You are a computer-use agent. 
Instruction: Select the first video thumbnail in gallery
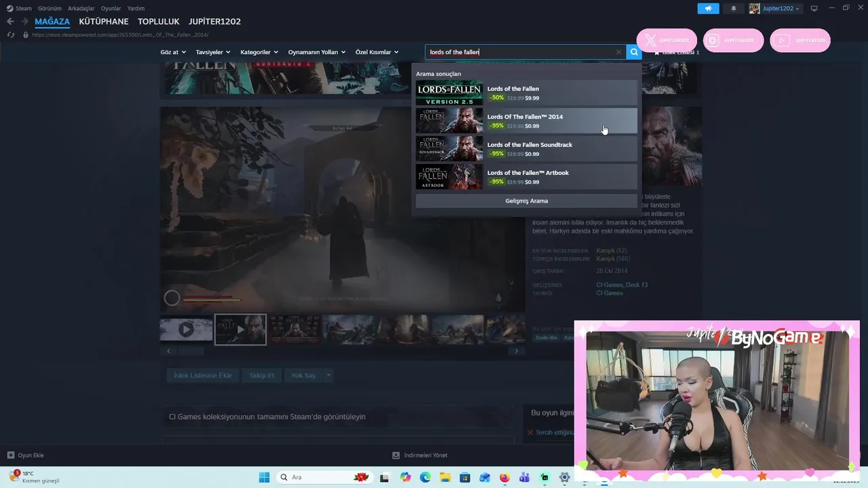point(186,329)
